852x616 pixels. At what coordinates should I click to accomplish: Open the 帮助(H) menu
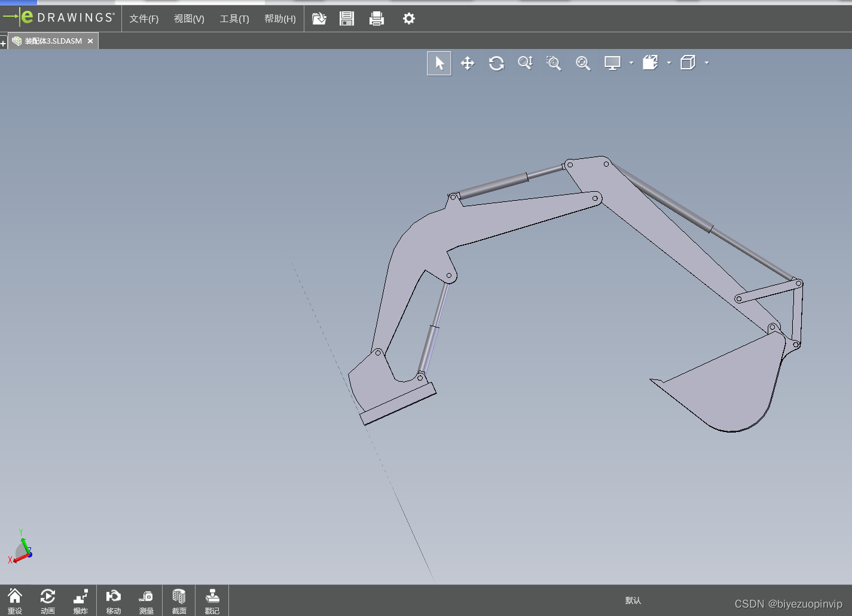[280, 19]
